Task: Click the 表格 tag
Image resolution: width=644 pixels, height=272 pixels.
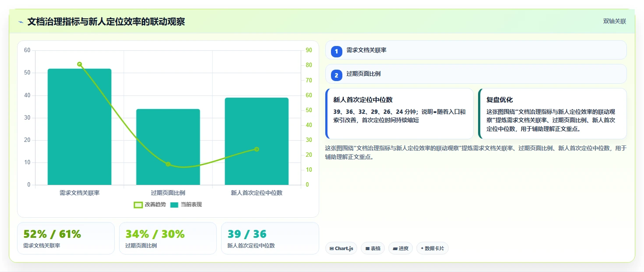Action: pyautogui.click(x=373, y=248)
